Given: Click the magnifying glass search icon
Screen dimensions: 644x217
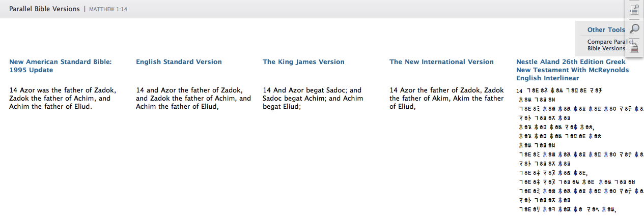Looking at the screenshot, I should [x=634, y=28].
